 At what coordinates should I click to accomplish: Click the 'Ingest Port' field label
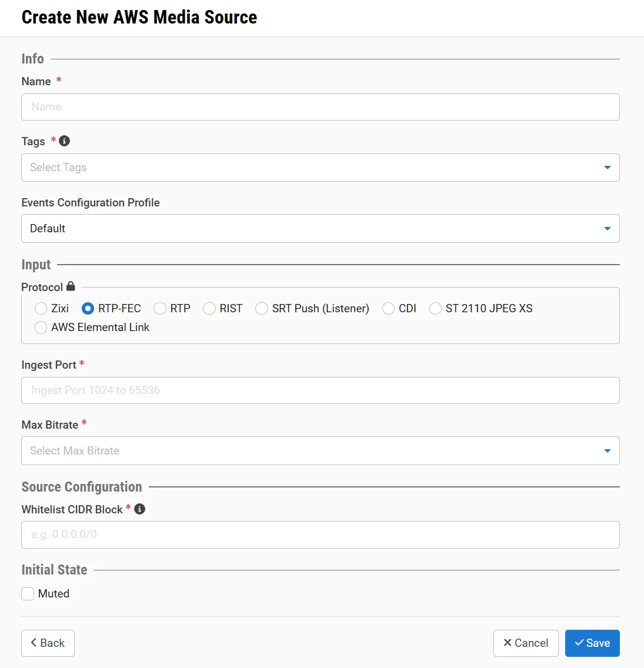click(x=49, y=365)
